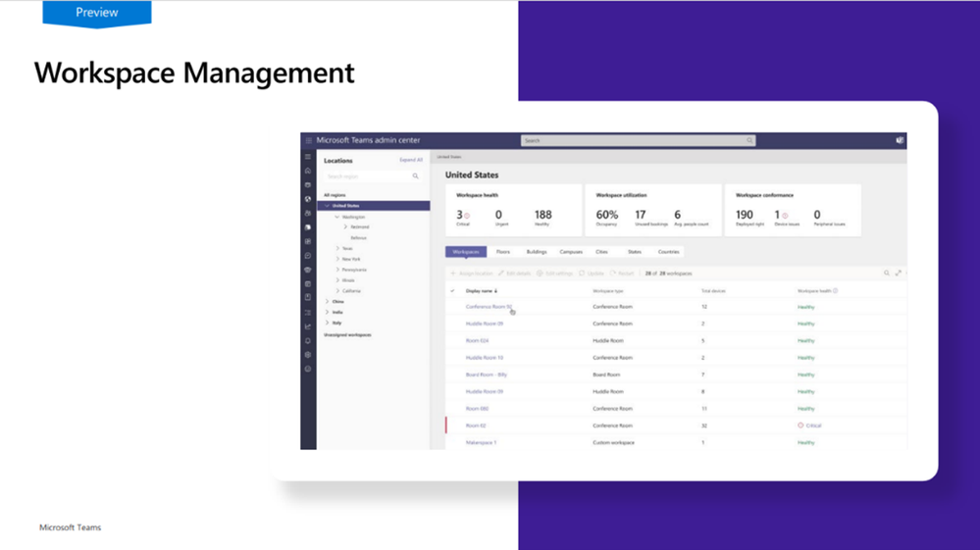Click Assign location in toolbar
This screenshot has height=550, width=980.
point(472,274)
